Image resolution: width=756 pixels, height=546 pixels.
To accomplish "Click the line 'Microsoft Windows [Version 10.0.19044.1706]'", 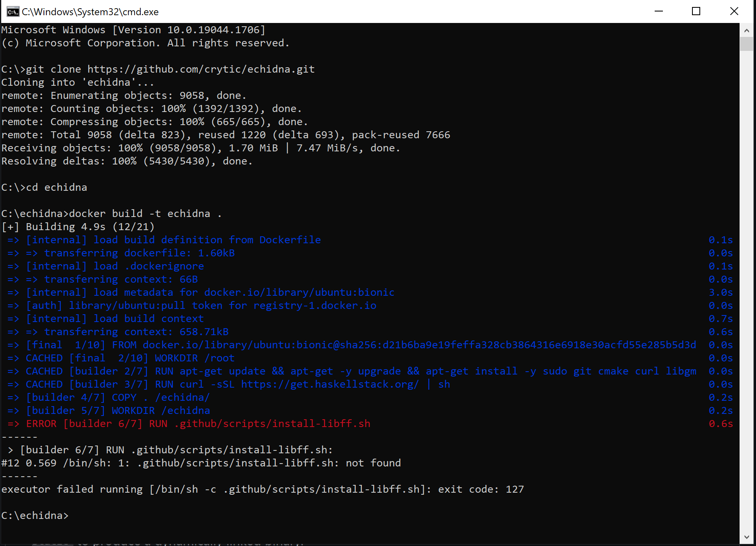I will (133, 30).
